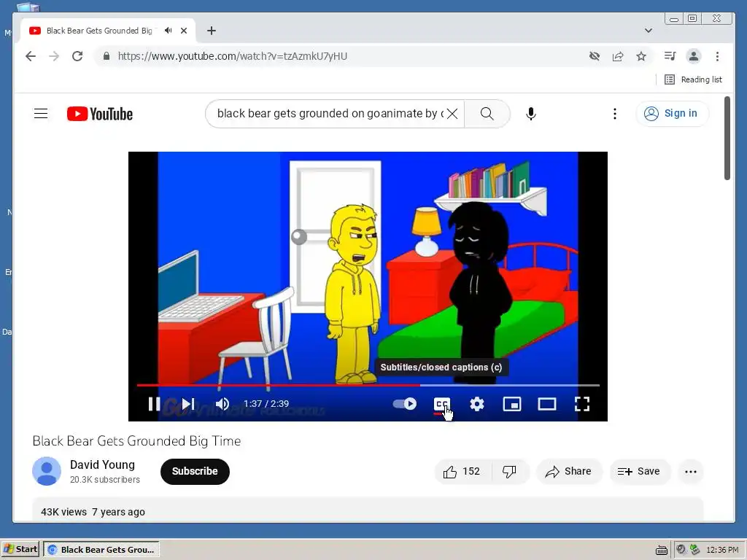Image resolution: width=747 pixels, height=560 pixels.
Task: Go to YouTube home via logo
Action: (x=100, y=114)
